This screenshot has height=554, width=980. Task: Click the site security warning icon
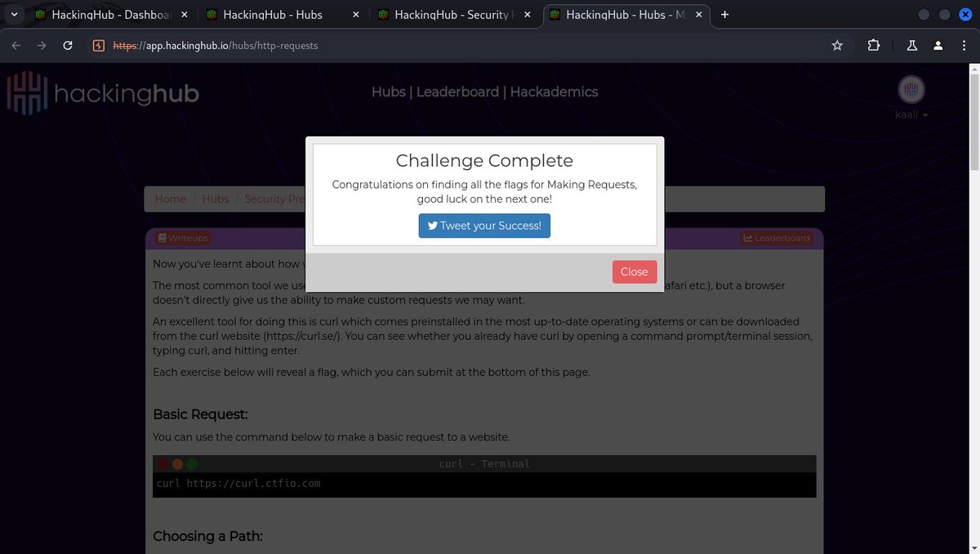coord(99,46)
